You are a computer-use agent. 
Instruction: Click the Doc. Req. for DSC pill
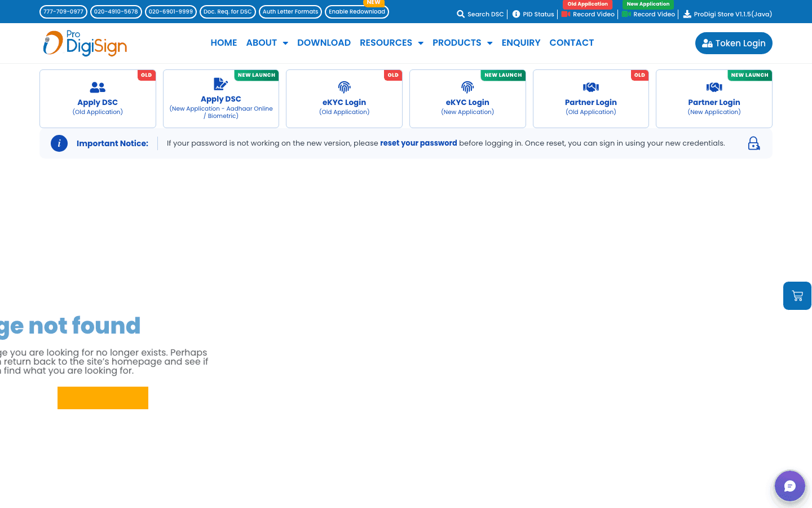point(228,12)
